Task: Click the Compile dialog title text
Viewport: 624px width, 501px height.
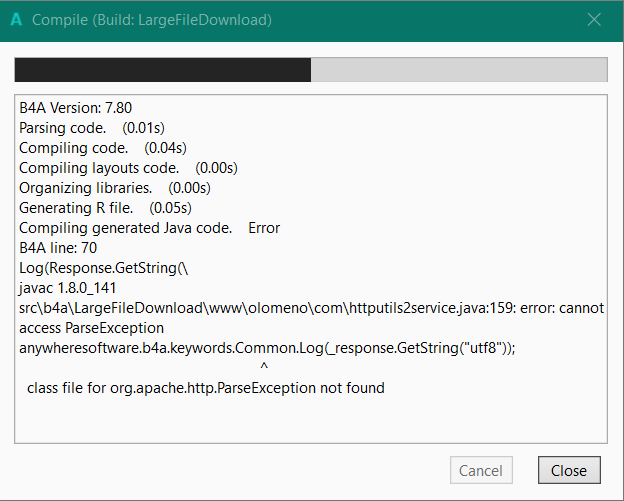Action: [x=152, y=20]
